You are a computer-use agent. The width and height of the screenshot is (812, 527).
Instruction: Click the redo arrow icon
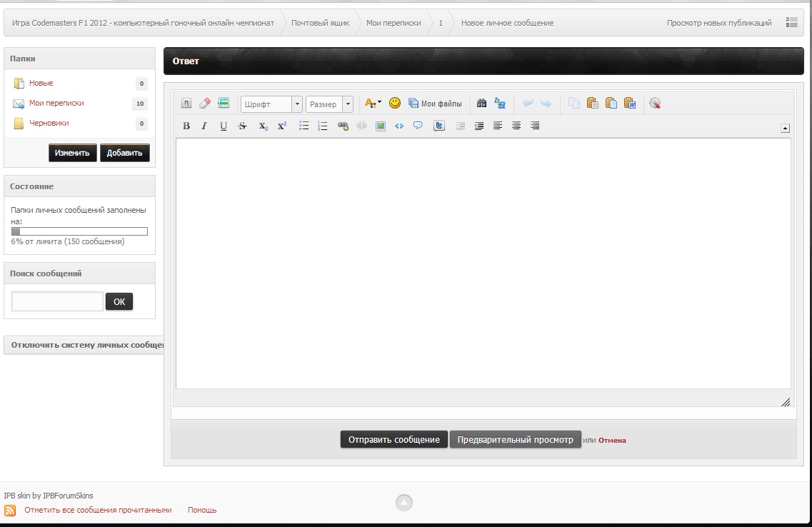546,103
